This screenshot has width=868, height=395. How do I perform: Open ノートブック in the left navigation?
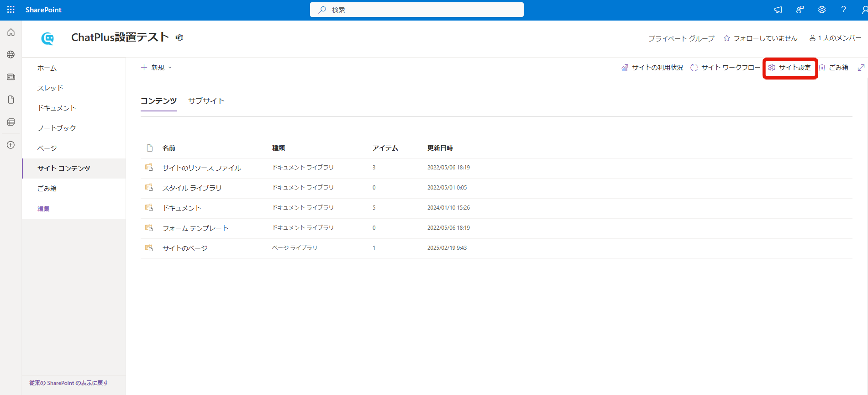[57, 128]
